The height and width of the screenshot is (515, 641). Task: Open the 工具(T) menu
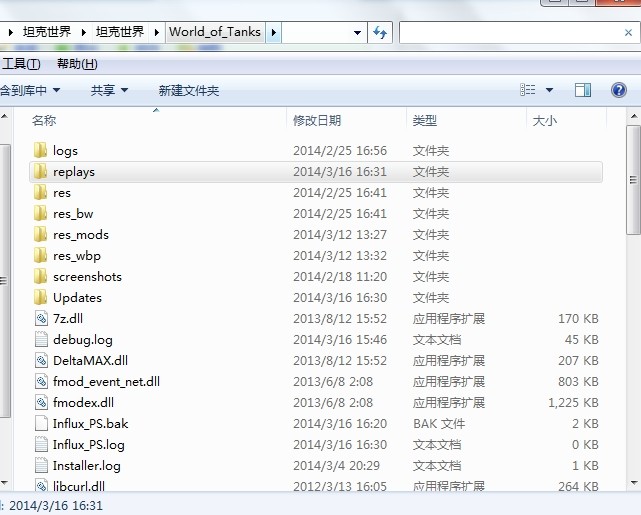[x=21, y=64]
